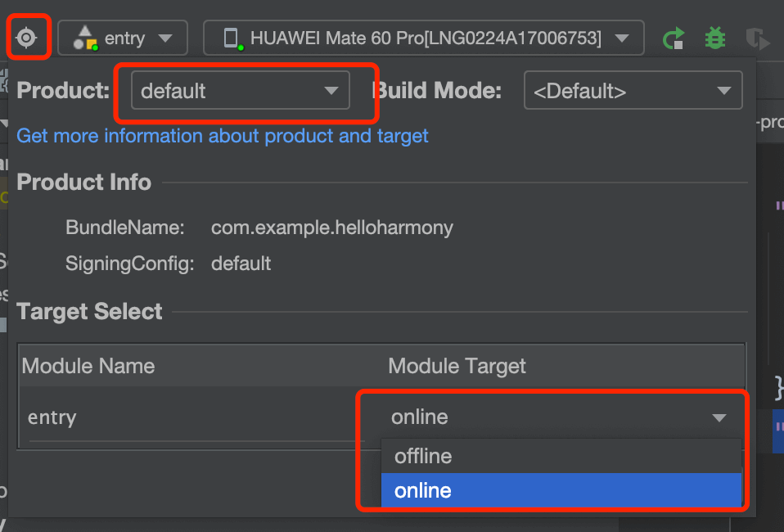
Task: Open Get more information about product and target link
Action: point(223,136)
